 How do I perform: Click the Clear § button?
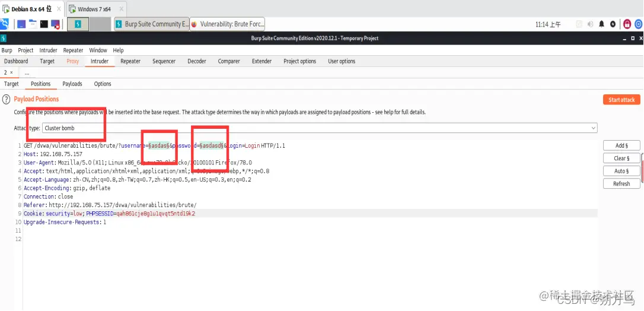point(621,158)
